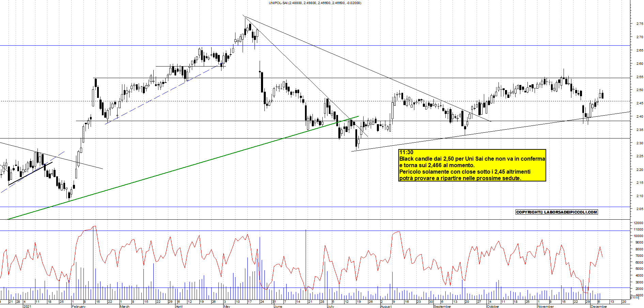Click the October month label
The height and width of the screenshot is (308, 644).
coord(493,306)
